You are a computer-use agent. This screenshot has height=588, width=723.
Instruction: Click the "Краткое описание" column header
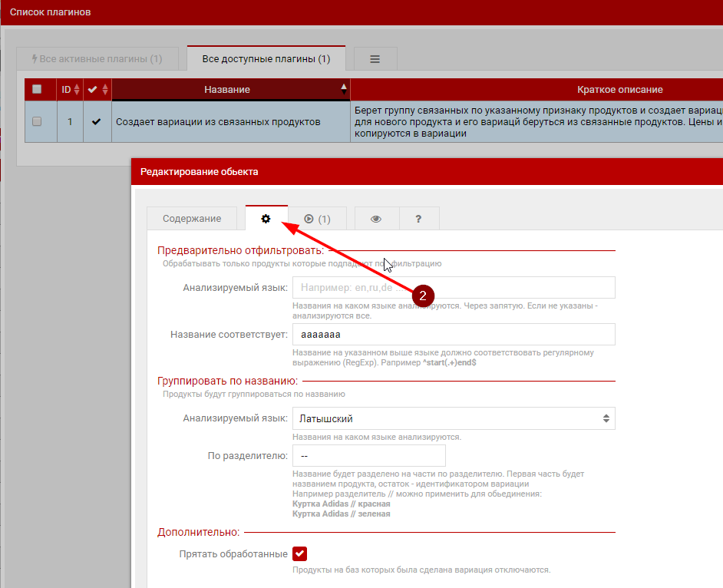pos(620,90)
